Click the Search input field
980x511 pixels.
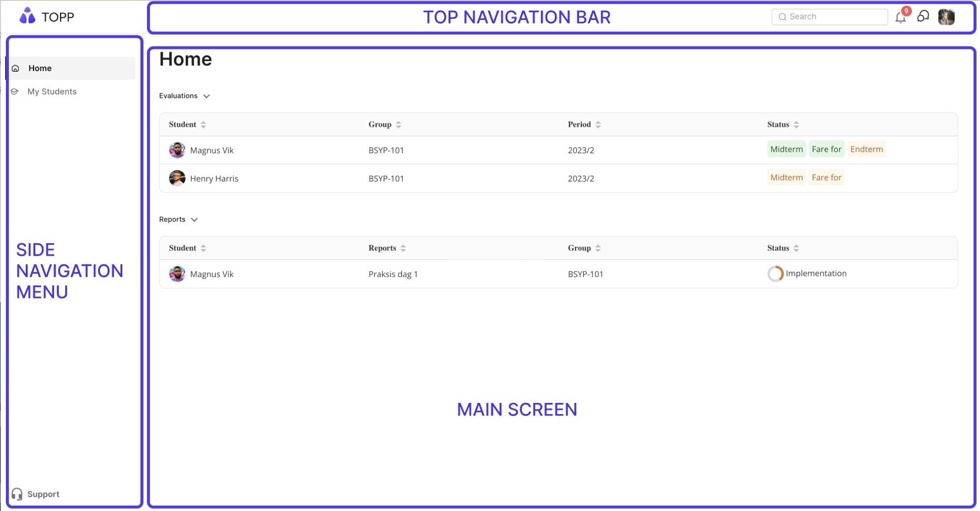click(x=829, y=16)
